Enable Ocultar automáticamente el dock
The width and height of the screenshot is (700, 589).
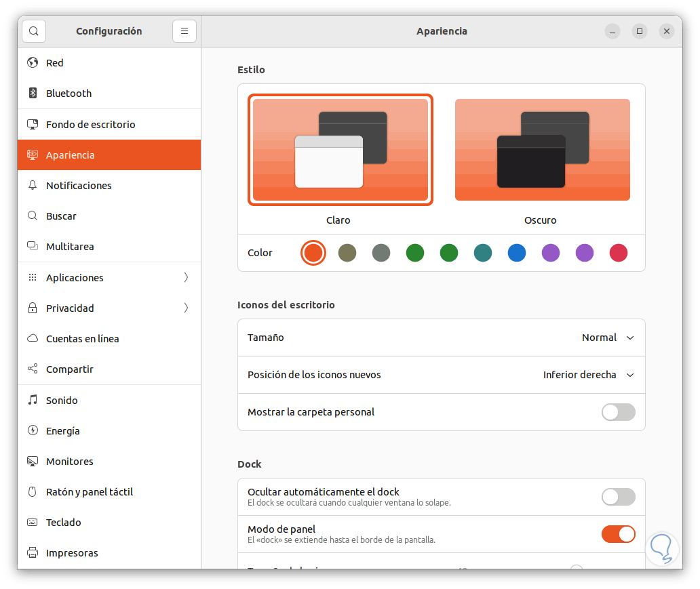(x=618, y=497)
